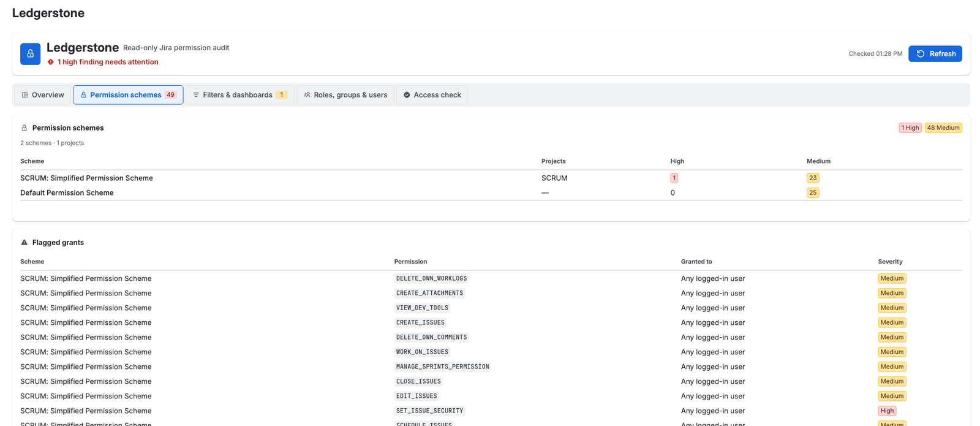
Task: Click '1 high finding needs attention' text
Action: click(x=108, y=62)
